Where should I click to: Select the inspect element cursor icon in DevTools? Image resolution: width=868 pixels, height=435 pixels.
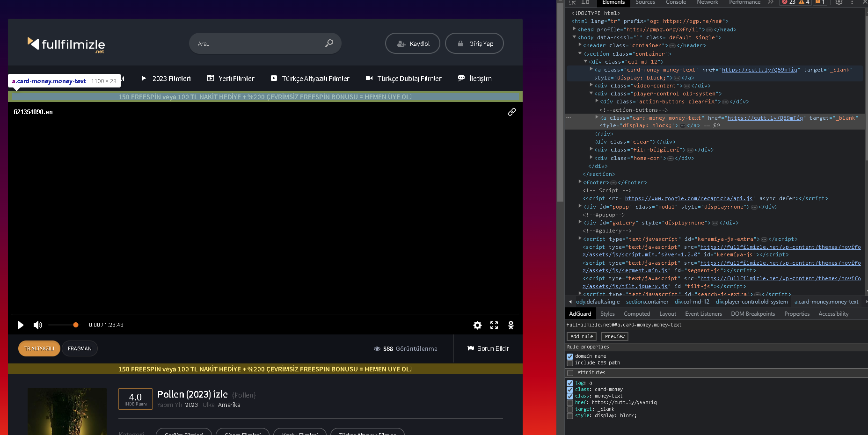572,3
